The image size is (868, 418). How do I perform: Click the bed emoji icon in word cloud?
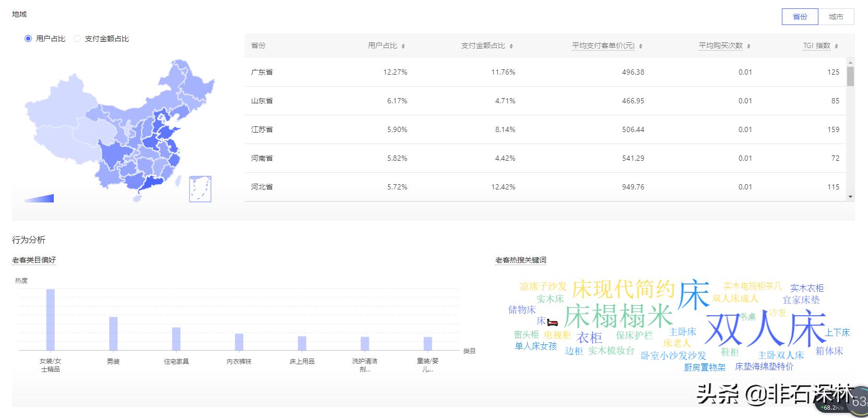(553, 323)
